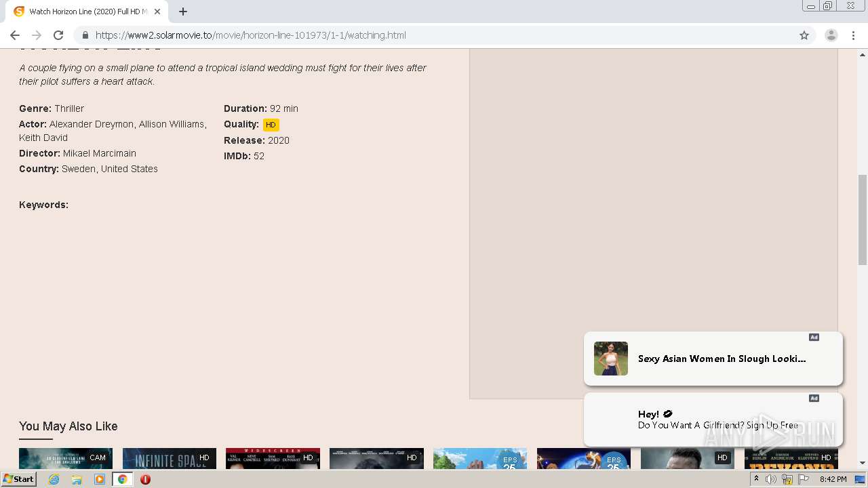Click the Ad label on first notification

pyautogui.click(x=814, y=338)
